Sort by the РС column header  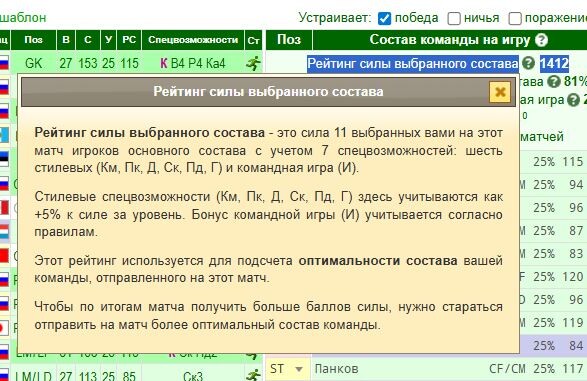point(129,40)
